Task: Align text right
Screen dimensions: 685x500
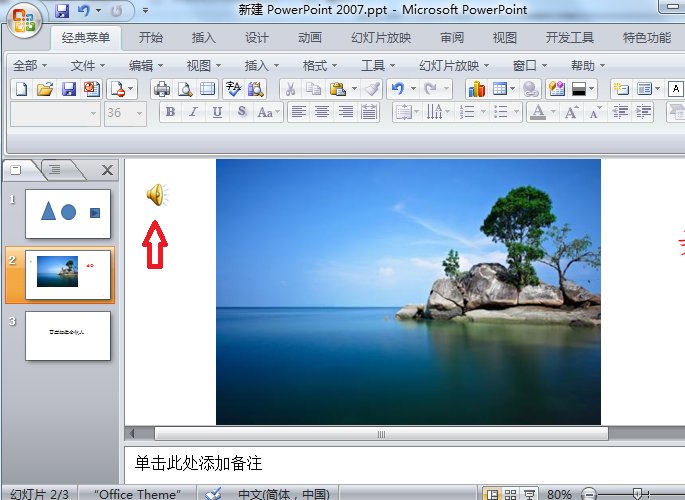Action: coord(346,112)
